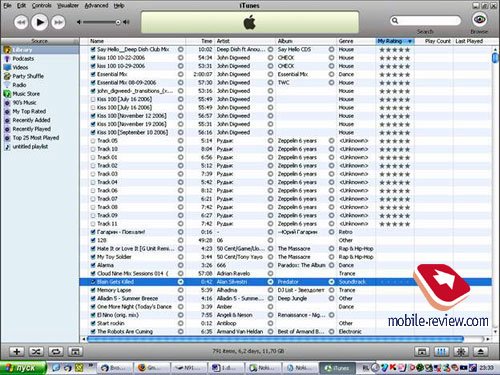The image size is (500, 375).
Task: Show the equalizer window
Action: [441, 351]
